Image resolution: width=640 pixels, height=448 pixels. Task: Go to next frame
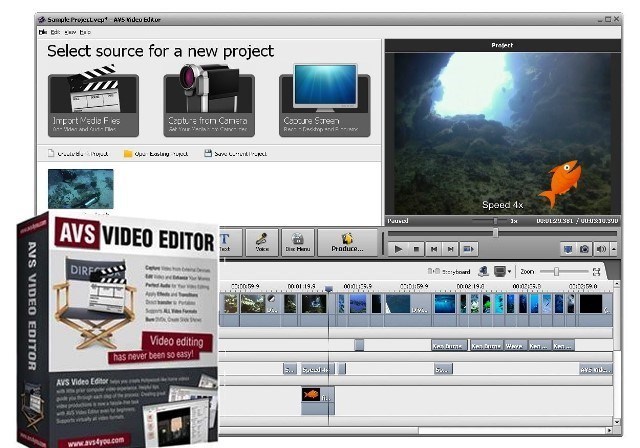450,249
